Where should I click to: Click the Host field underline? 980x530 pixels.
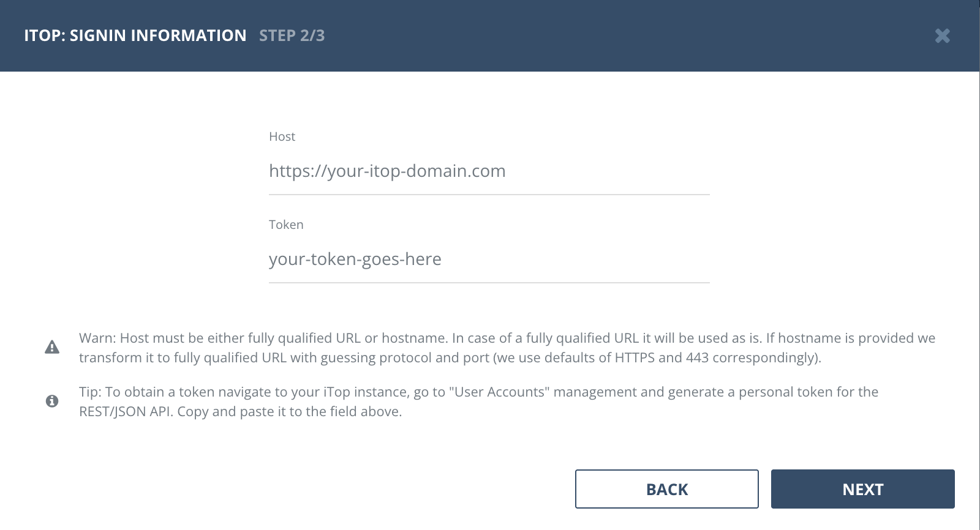click(488, 193)
